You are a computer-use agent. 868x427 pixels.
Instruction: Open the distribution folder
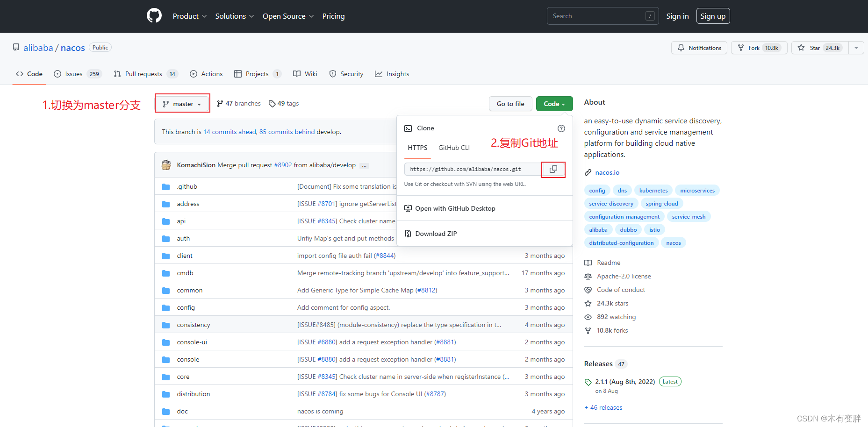pos(194,394)
